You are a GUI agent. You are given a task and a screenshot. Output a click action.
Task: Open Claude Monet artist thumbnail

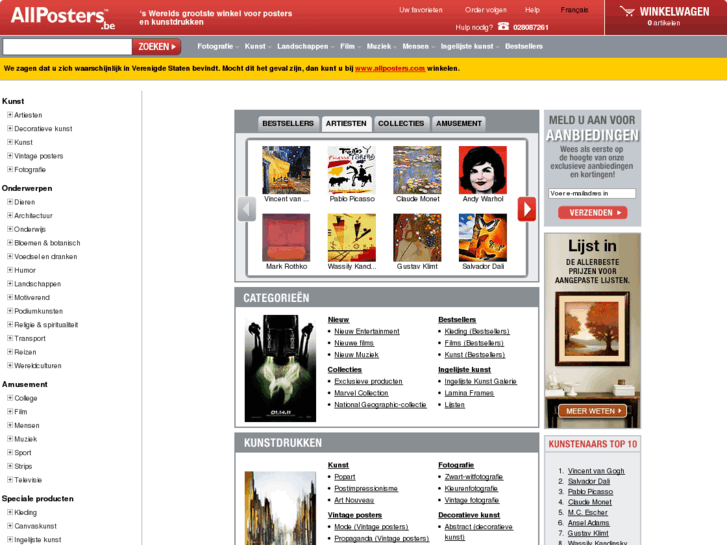click(417, 170)
